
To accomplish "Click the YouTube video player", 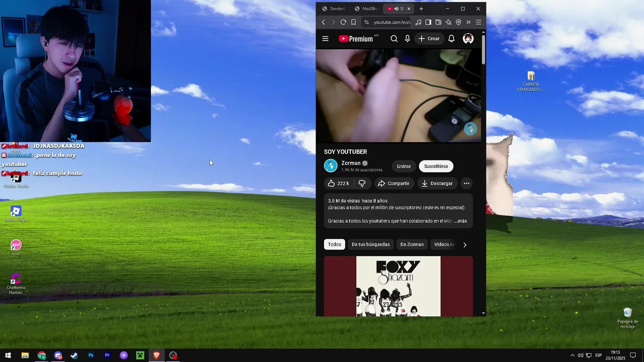I will point(398,96).
